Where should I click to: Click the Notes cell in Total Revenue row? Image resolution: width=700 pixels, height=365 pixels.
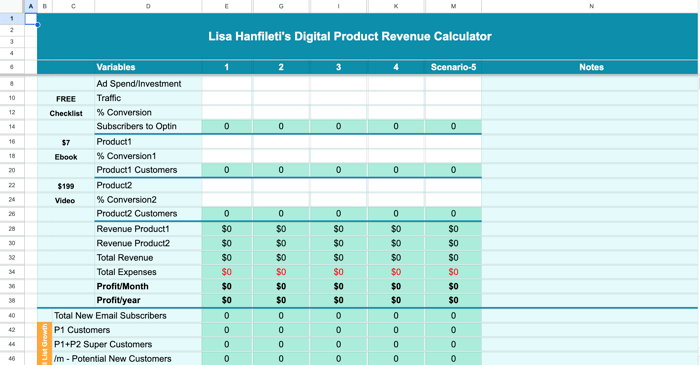(591, 257)
